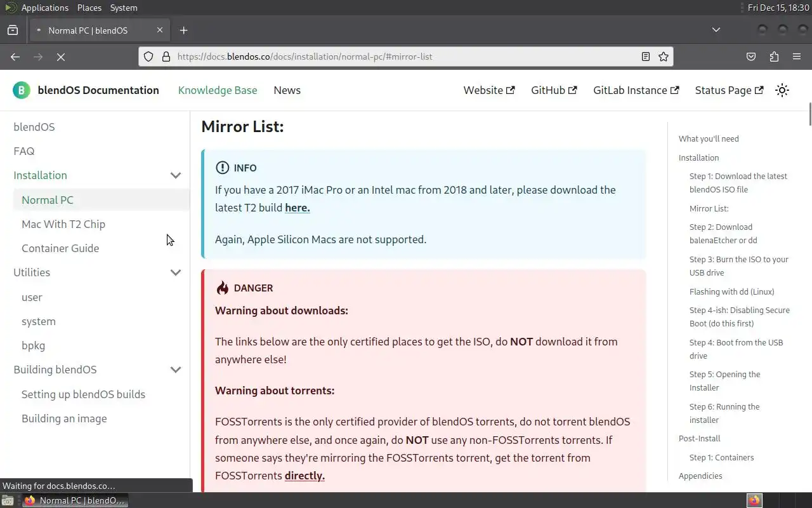
Task: Open the system utility page
Action: tap(39, 321)
